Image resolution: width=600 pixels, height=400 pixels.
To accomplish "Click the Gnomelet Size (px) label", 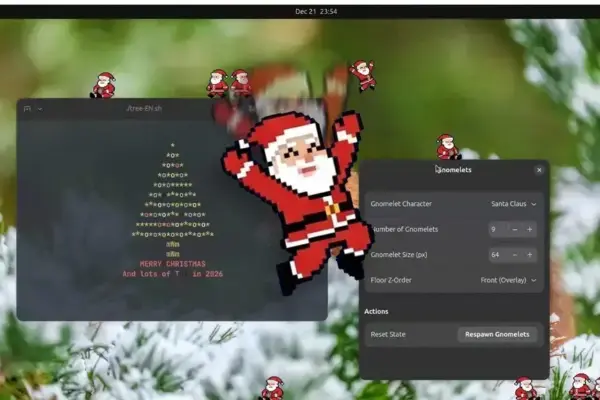I will [399, 255].
